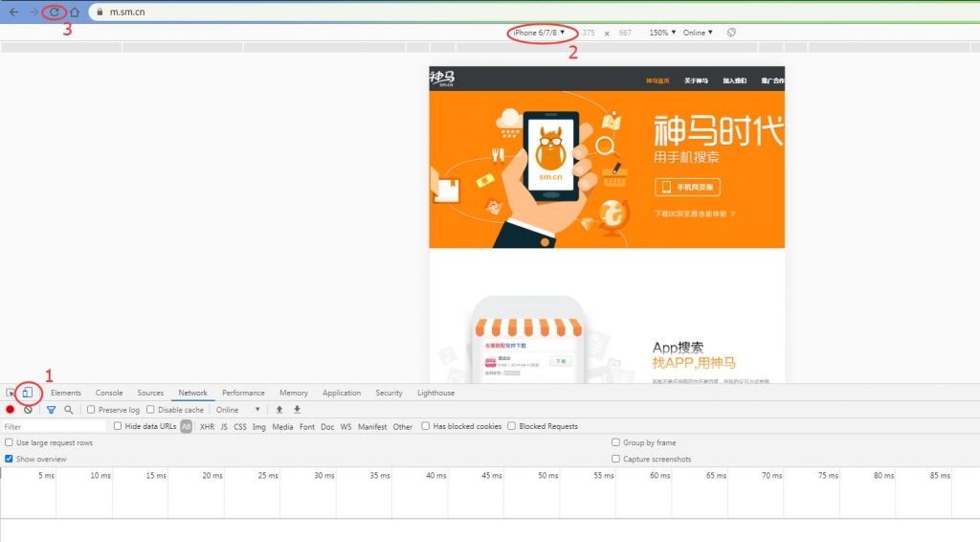Open the Lighthouse tab
980x542 pixels.
coord(435,393)
